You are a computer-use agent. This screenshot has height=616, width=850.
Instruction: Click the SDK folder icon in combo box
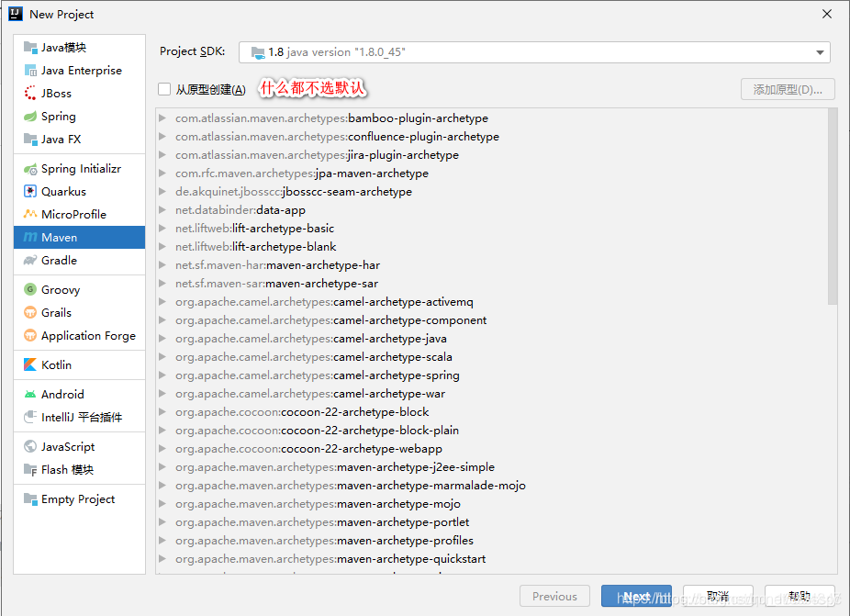258,52
